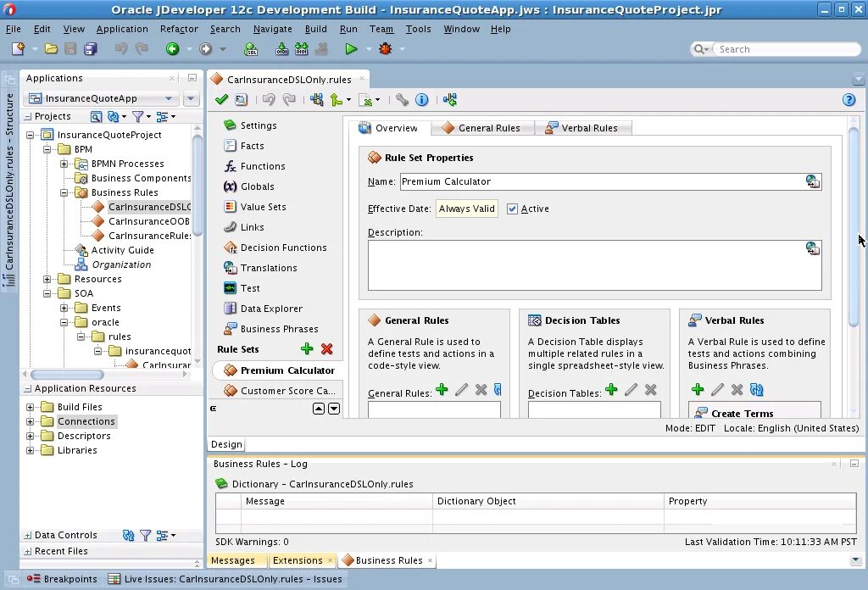The height and width of the screenshot is (590, 868).
Task: Add a Decision Table with green plus
Action: 611,390
